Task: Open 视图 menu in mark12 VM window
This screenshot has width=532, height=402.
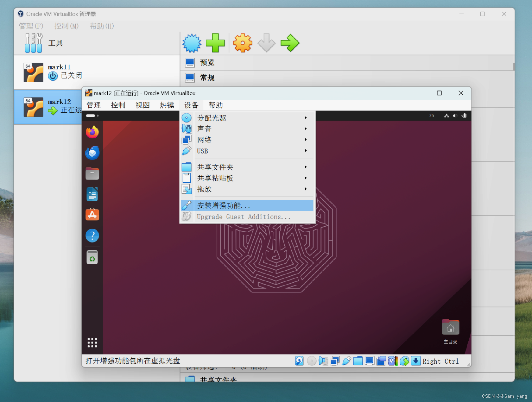Action: 143,105
